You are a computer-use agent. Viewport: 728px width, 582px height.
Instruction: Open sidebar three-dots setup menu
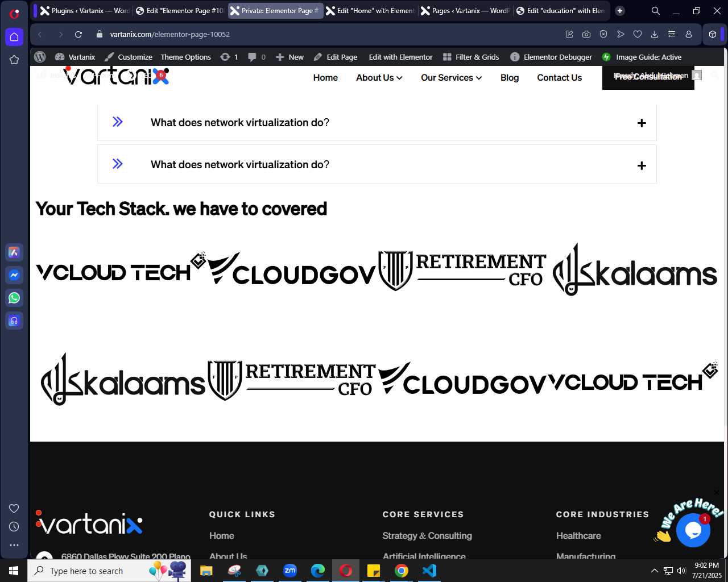coord(14,545)
